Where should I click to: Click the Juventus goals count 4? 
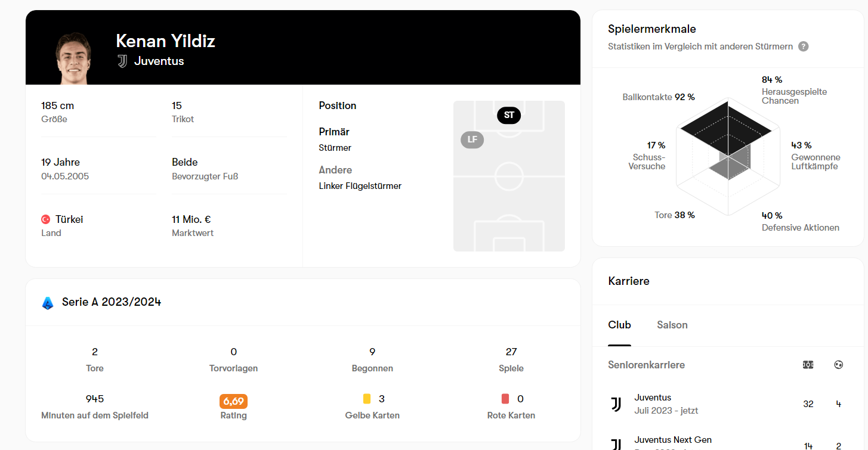[x=839, y=404]
